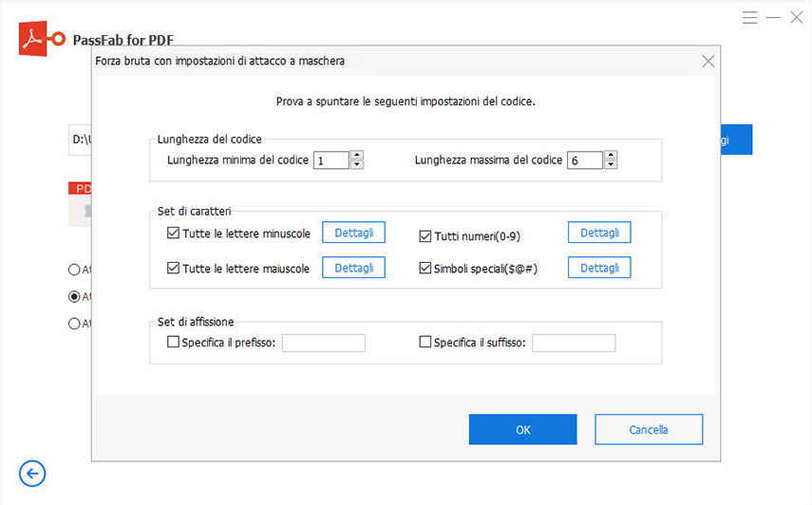Increase the minimum code length

357,156
